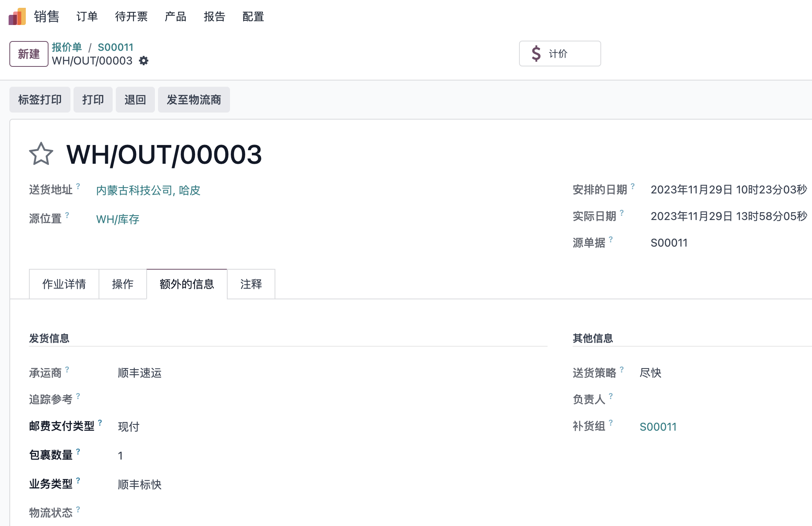This screenshot has width=812, height=526.
Task: Click the 新建 button
Action: [29, 54]
